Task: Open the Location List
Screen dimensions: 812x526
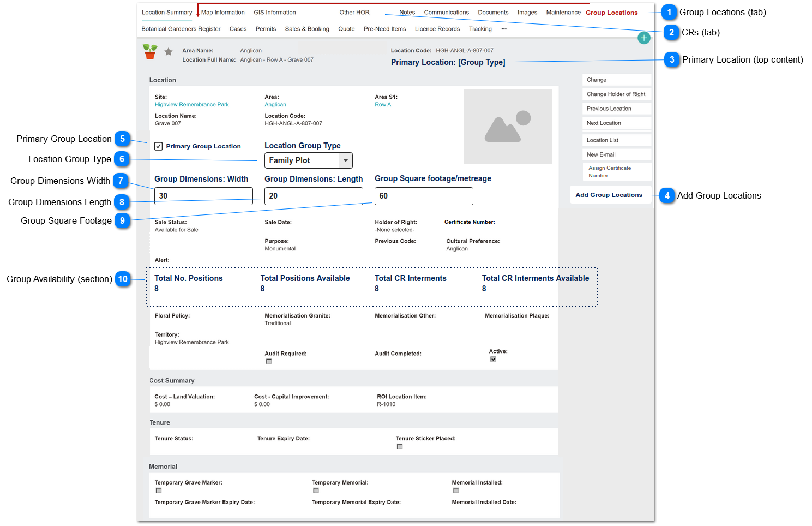Action: 617,140
